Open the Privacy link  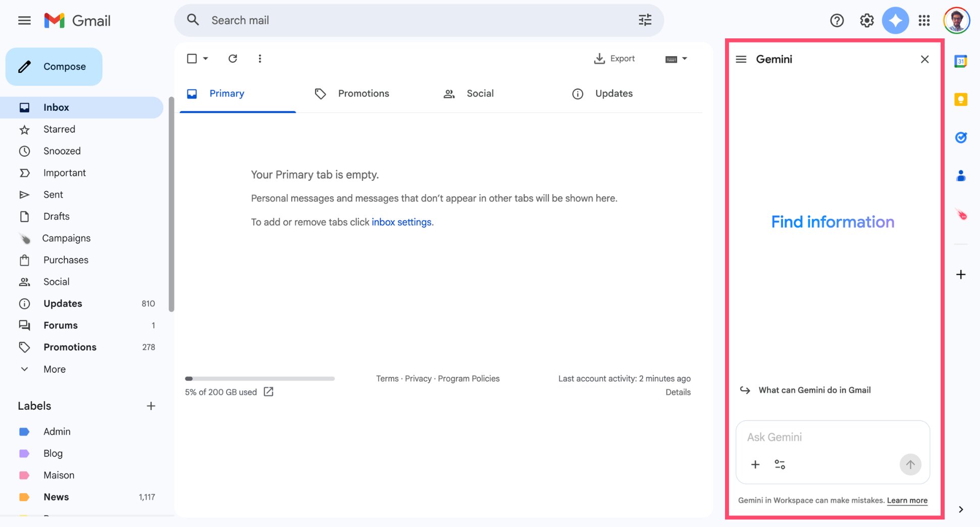pyautogui.click(x=418, y=378)
